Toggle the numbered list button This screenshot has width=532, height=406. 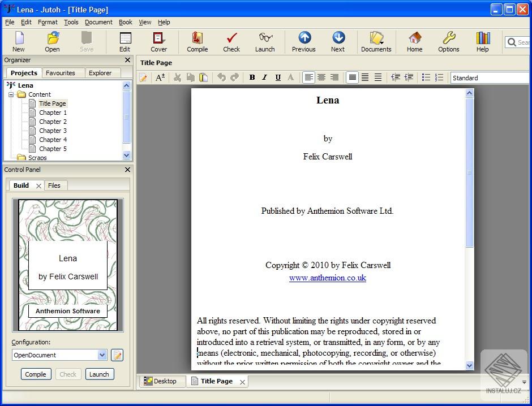click(x=439, y=77)
